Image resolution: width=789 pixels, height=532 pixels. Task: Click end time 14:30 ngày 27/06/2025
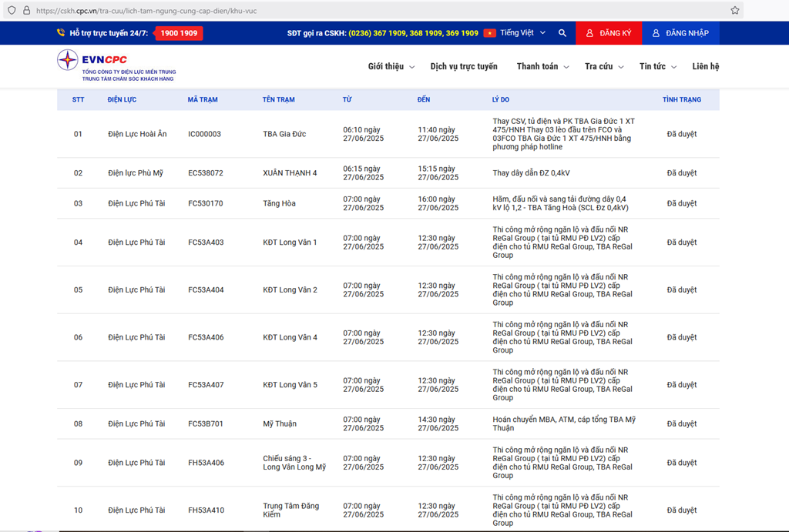click(x=438, y=424)
